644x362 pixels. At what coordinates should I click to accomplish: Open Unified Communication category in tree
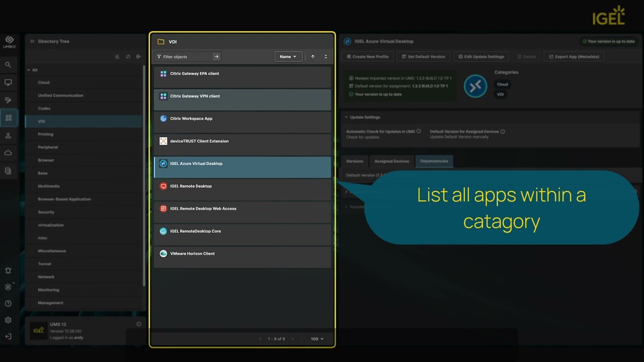[x=84, y=96]
